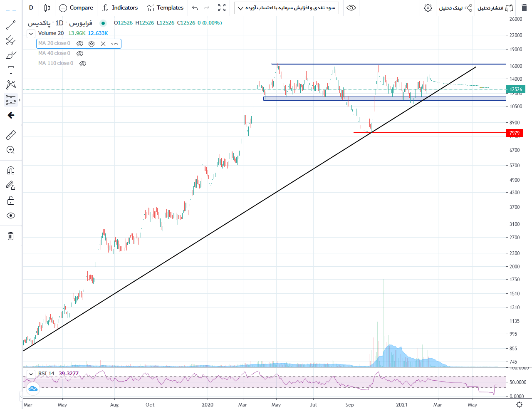The image size is (532, 409).
Task: Click the red 7979 price label
Action: point(514,133)
